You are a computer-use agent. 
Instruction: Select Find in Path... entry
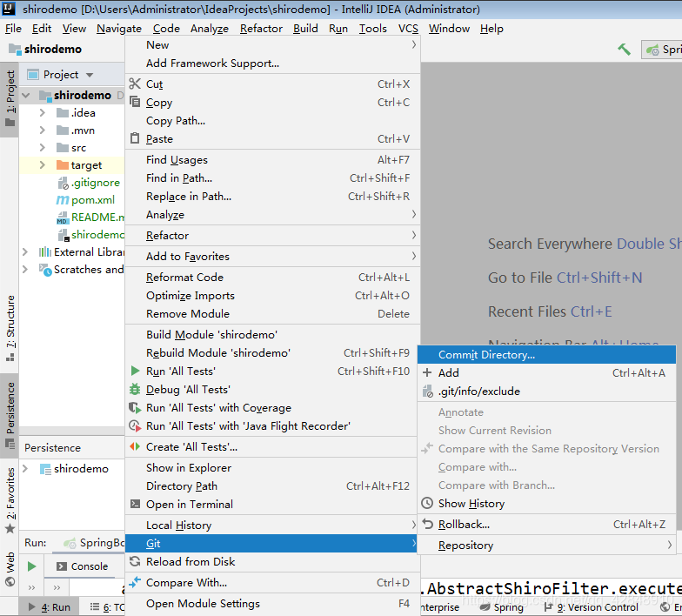click(x=272, y=177)
